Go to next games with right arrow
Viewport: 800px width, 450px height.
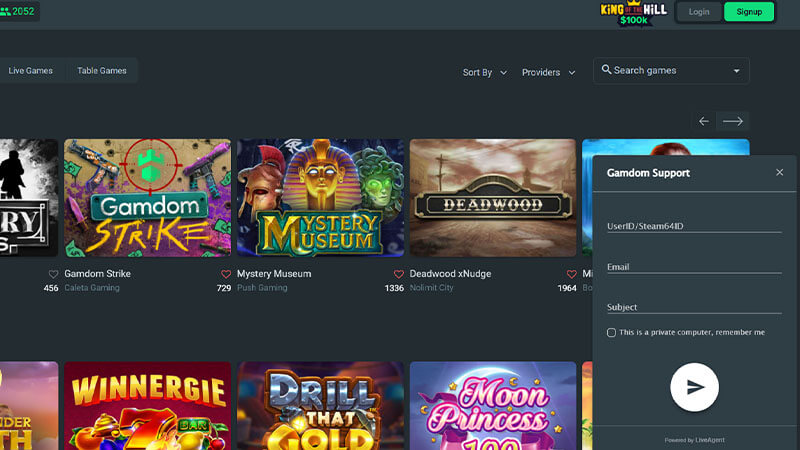(733, 121)
